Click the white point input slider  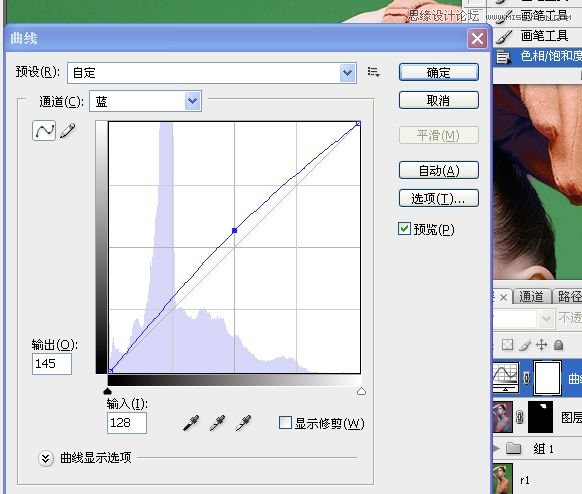361,391
